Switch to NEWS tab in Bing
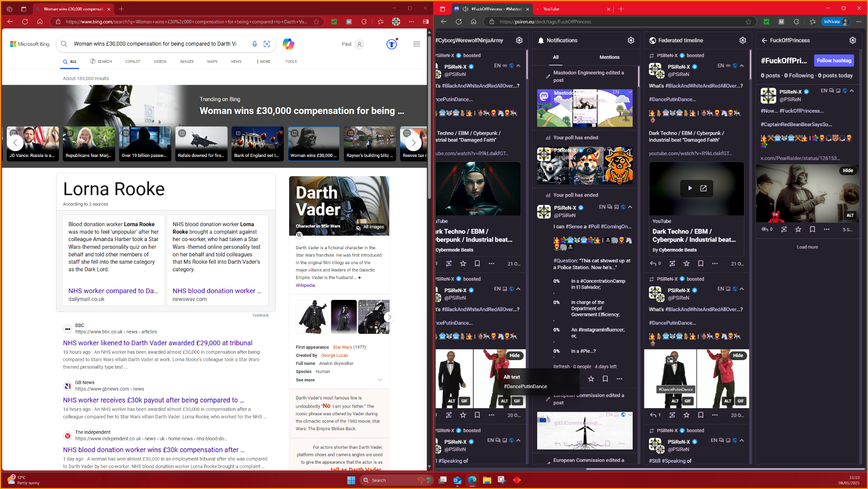 236,62
